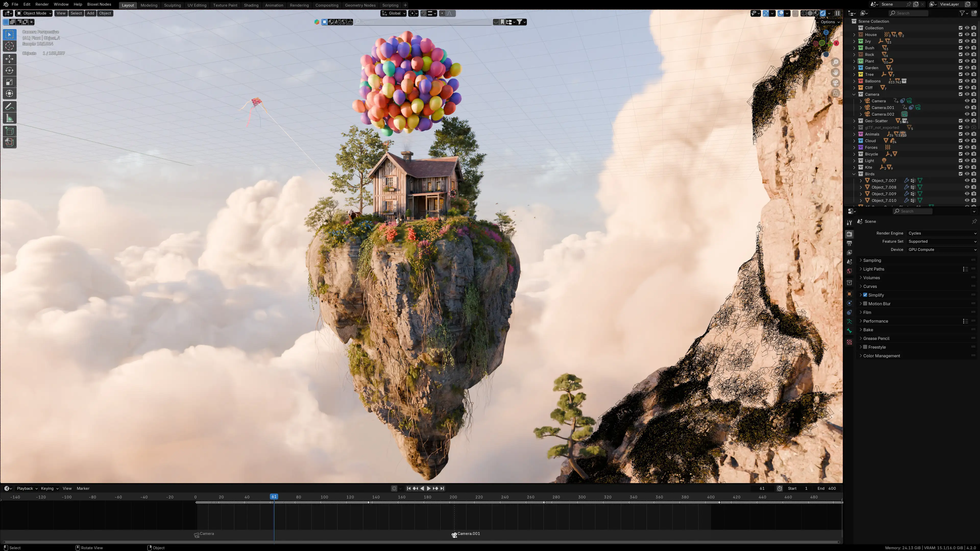This screenshot has width=980, height=551.
Task: Toggle snapping magnet in viewport header
Action: pos(424,13)
